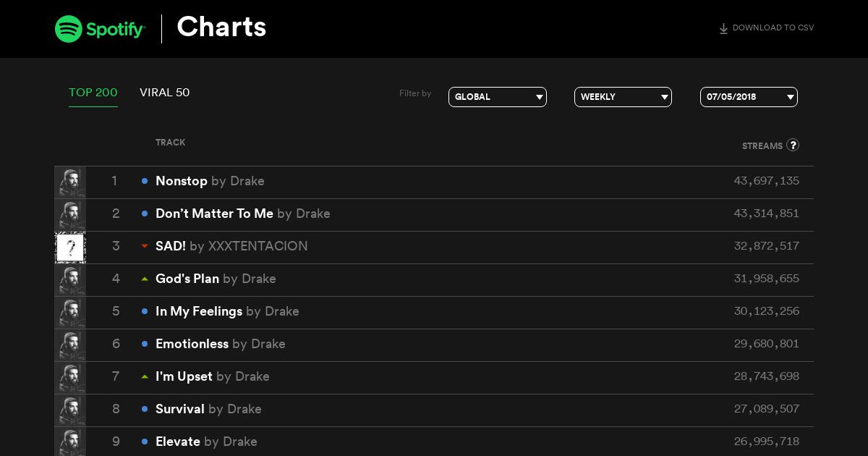Open the streams help question mark icon
Viewport: 868px width, 456px height.
coord(793,145)
